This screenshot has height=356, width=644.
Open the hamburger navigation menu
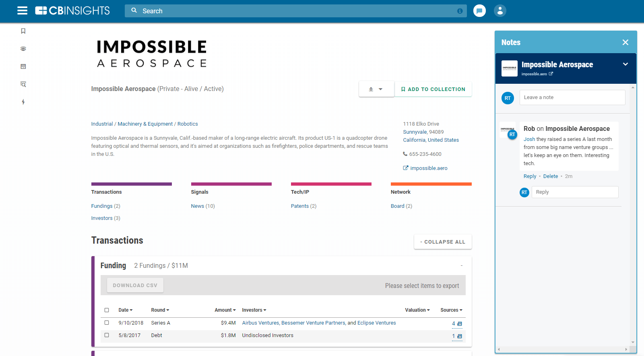click(x=23, y=11)
